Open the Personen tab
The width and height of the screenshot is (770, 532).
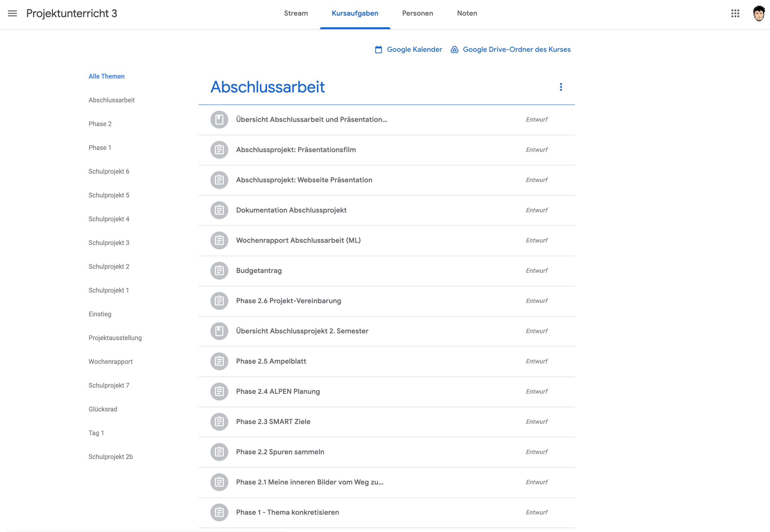417,13
